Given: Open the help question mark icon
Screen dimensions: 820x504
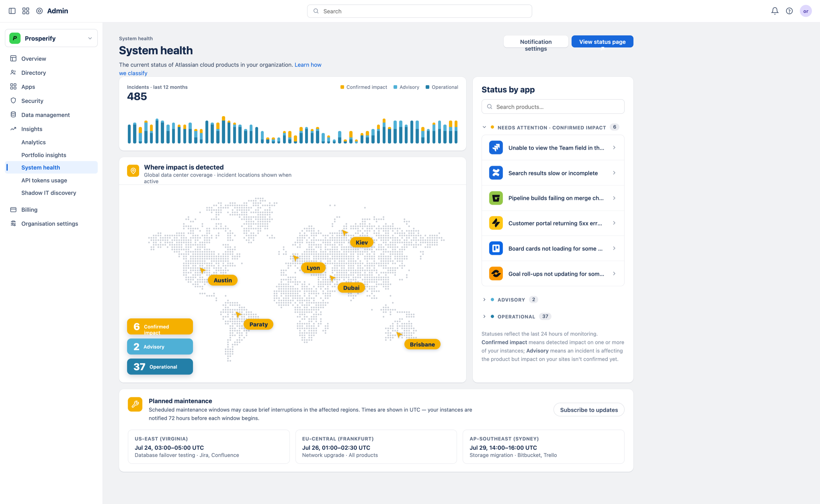Looking at the screenshot, I should 789,11.
